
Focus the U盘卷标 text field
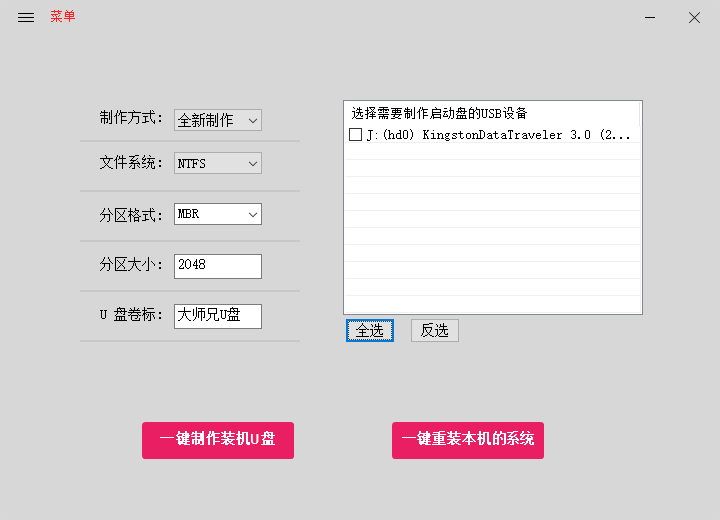coord(217,316)
